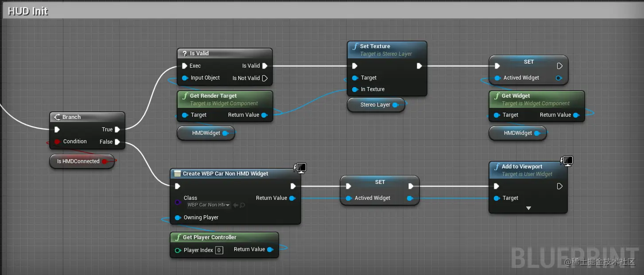
Task: Click the Is Valid node's Exec input pin
Action: 185,66
